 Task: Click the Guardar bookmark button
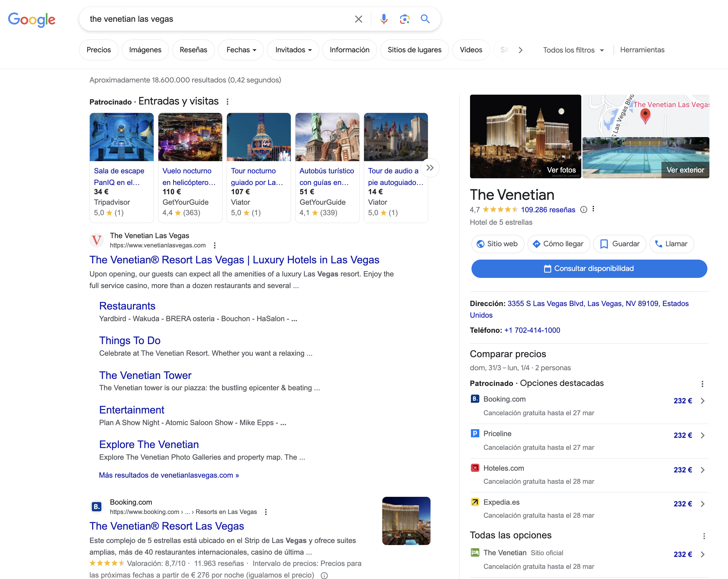620,244
